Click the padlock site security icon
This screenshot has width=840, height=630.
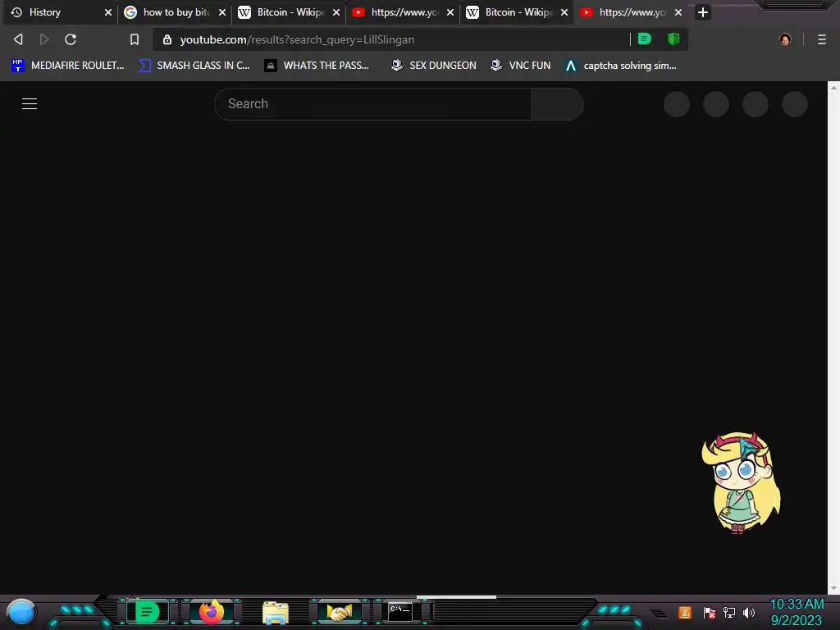point(167,39)
